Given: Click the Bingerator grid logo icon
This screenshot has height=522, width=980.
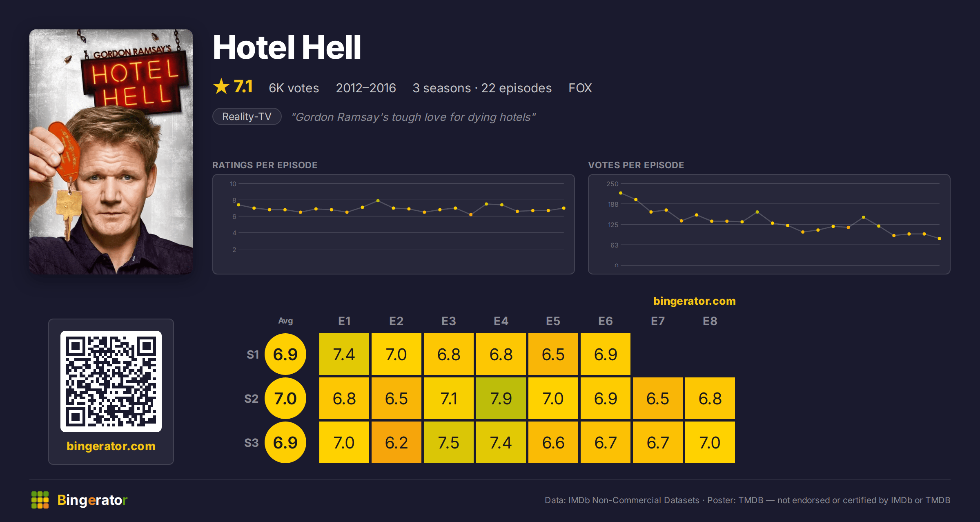Looking at the screenshot, I should pos(40,500).
